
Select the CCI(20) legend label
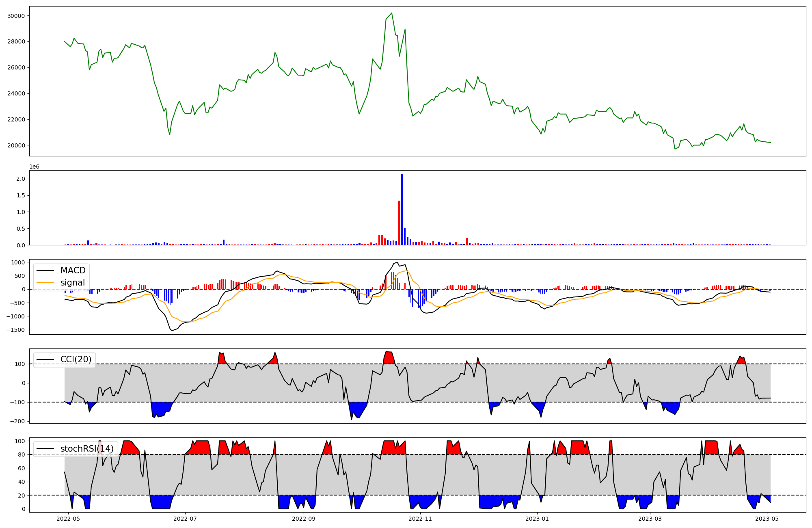pyautogui.click(x=76, y=359)
